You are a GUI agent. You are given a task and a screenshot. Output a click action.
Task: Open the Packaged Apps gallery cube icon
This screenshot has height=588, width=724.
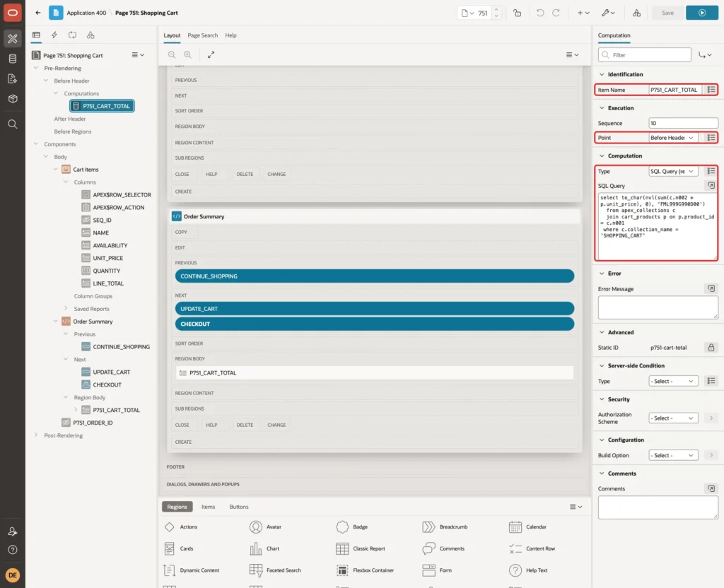pyautogui.click(x=13, y=98)
